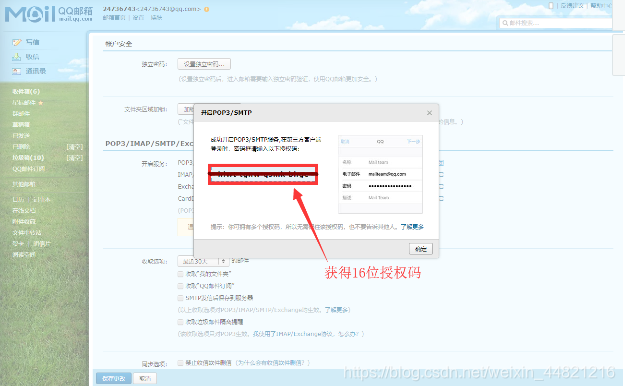Open 收件箱(6) in the sidebar
The height and width of the screenshot is (391, 625).
tap(26, 92)
